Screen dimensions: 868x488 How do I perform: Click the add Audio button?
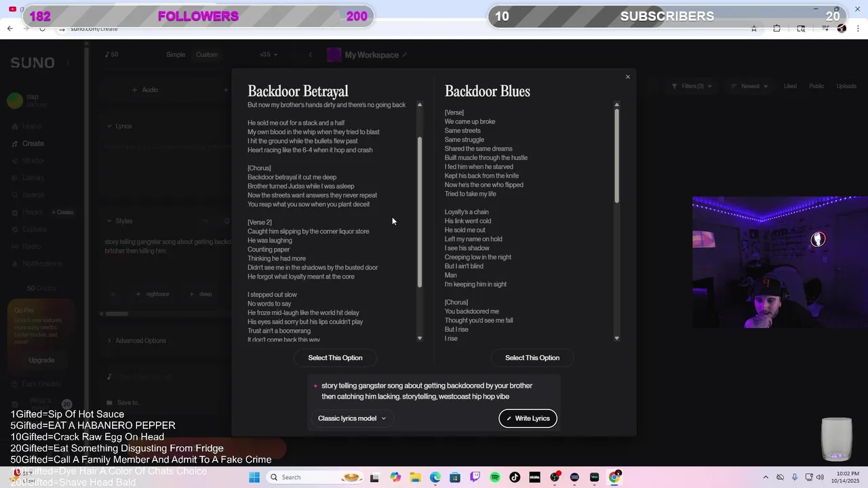(x=145, y=89)
